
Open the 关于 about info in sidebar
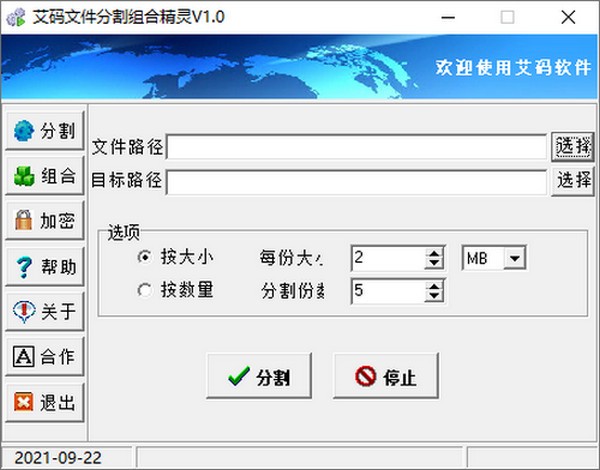click(44, 312)
